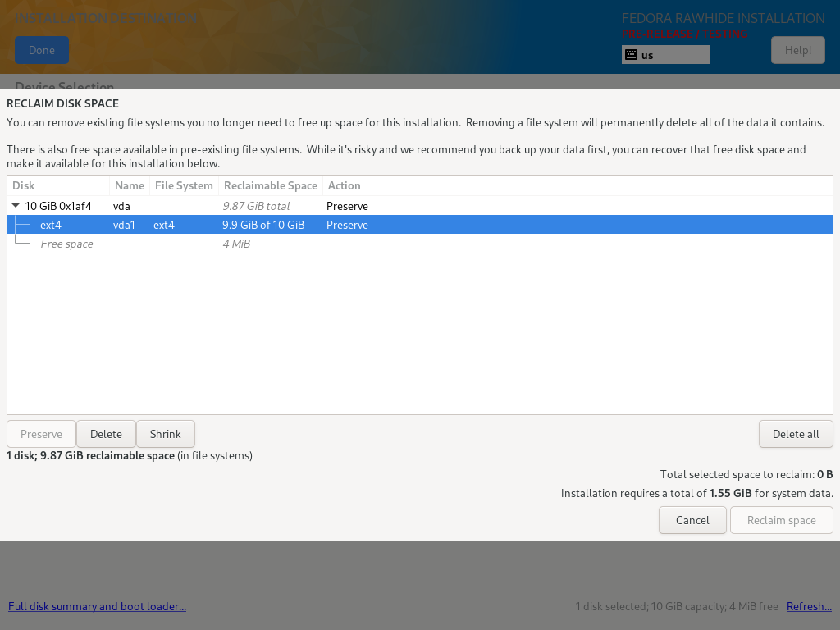Click the 1 disk selected status text

click(x=677, y=606)
